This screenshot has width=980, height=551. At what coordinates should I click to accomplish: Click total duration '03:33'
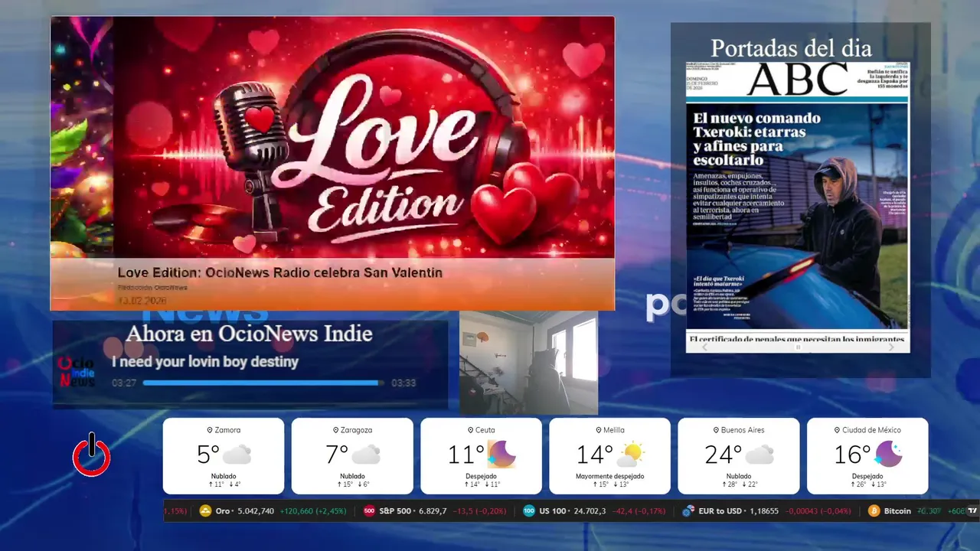[403, 383]
